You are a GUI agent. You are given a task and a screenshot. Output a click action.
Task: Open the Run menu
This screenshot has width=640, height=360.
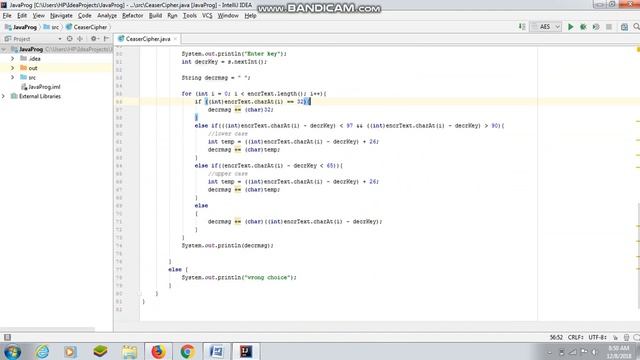click(x=172, y=16)
